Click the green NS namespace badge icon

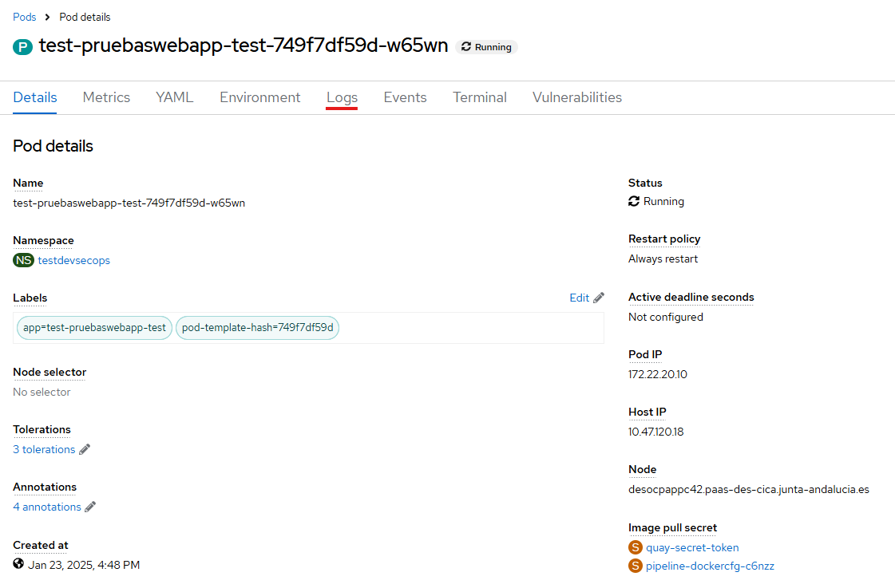click(23, 260)
